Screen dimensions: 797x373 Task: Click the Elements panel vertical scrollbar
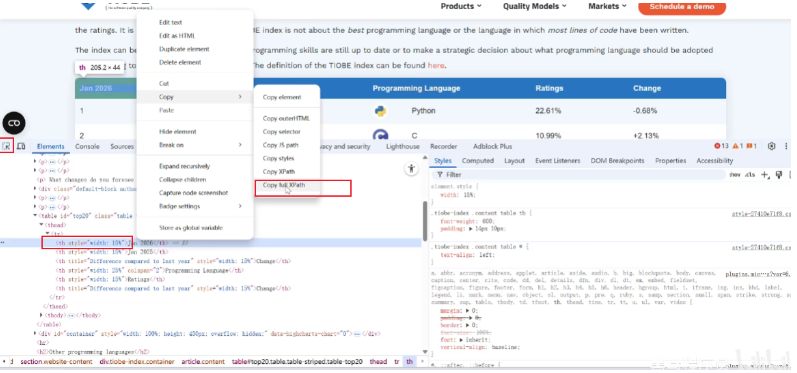(x=424, y=221)
